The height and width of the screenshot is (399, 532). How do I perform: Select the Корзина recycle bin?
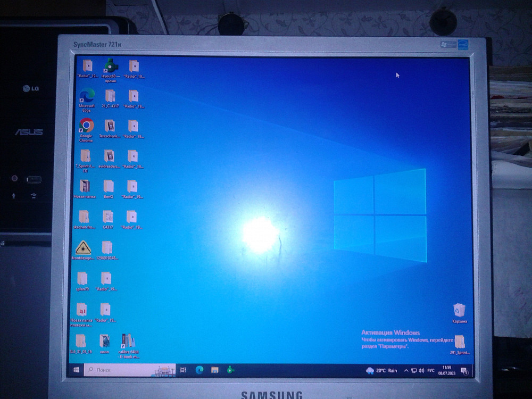coord(459,310)
